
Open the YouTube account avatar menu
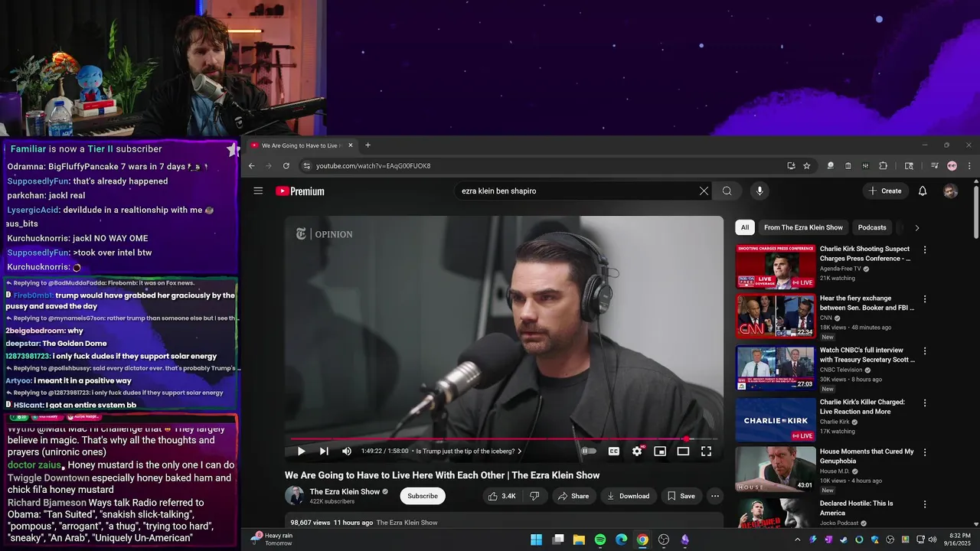[950, 191]
